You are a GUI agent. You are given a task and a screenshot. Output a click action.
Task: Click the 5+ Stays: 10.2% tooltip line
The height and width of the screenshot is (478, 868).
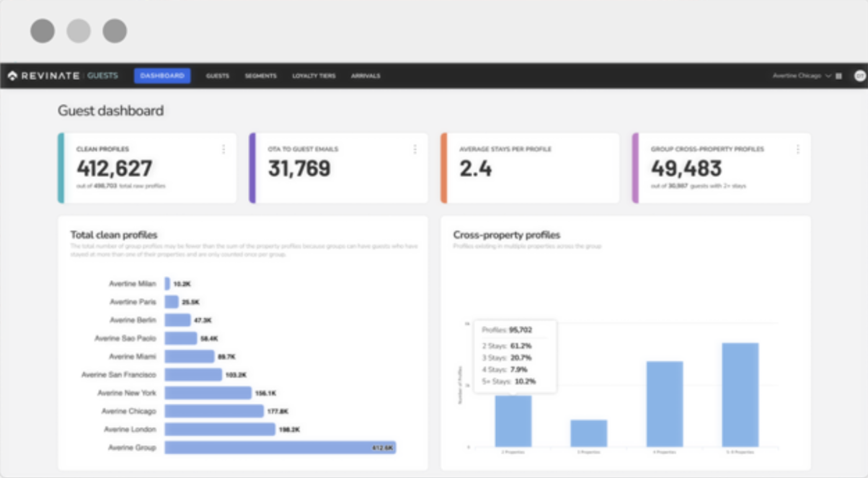tap(509, 381)
